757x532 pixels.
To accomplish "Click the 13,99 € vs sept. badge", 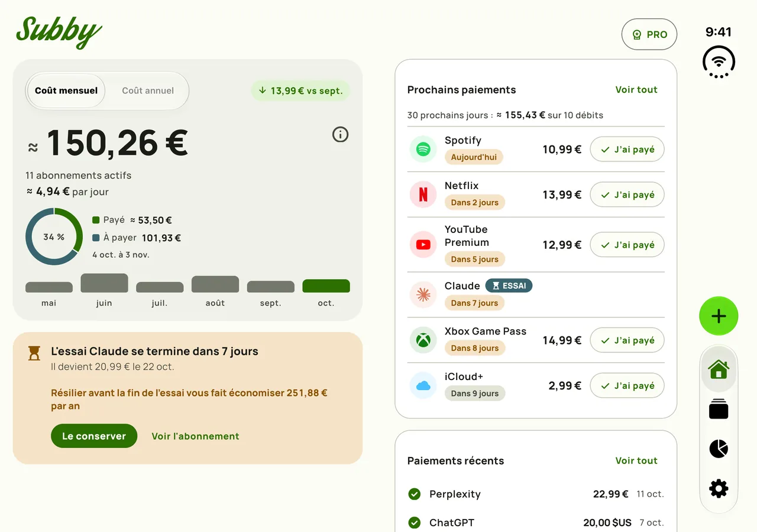I will [300, 91].
